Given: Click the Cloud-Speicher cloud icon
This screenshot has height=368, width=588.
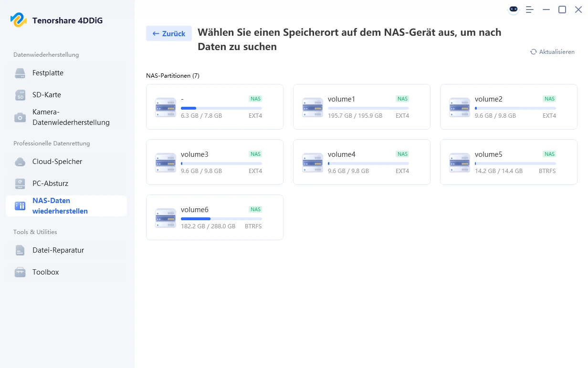Looking at the screenshot, I should (19, 162).
